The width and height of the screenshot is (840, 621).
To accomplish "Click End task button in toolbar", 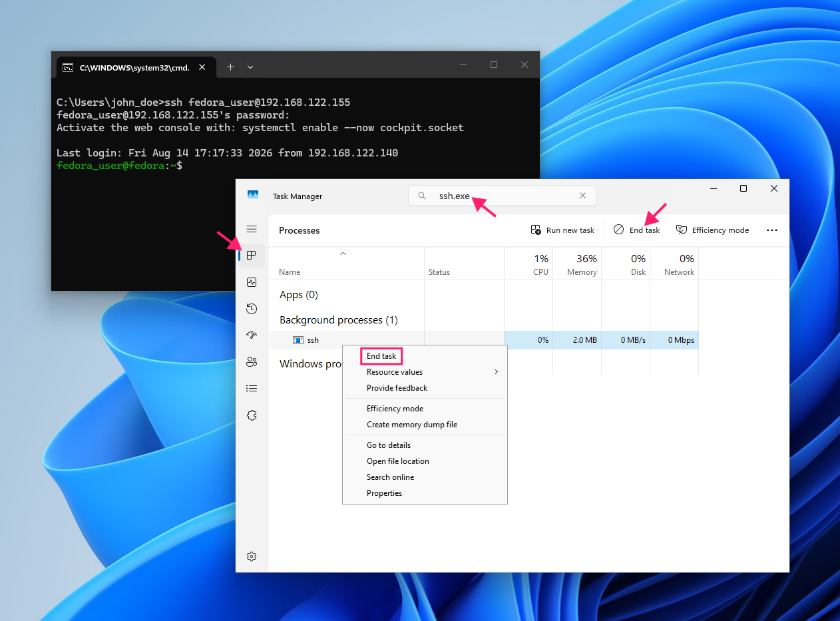I will 637,230.
